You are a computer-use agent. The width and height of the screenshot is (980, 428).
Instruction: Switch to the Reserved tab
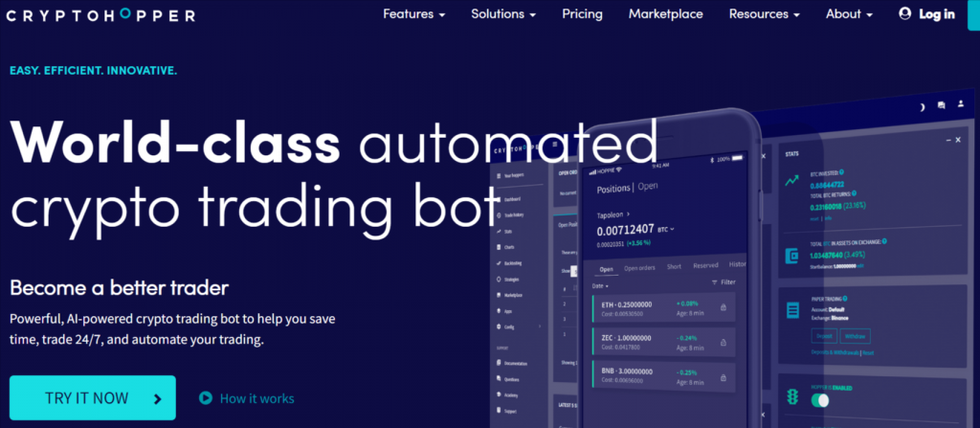(x=705, y=265)
